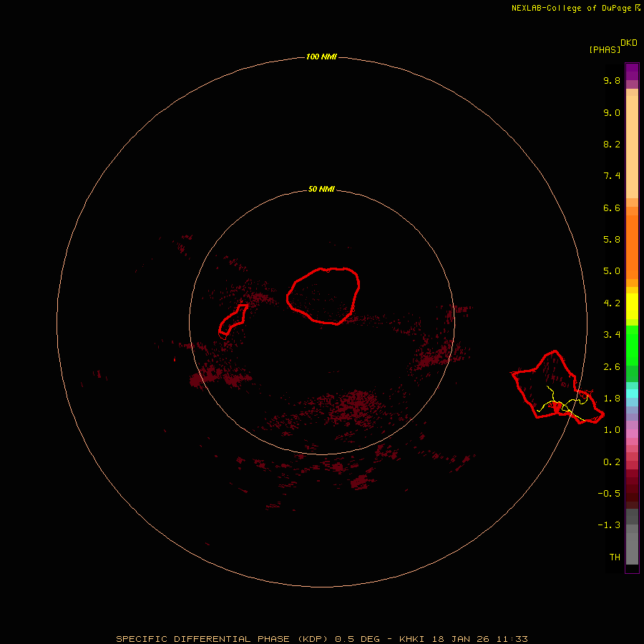Click the 5.8 legend value
The width and height of the screenshot is (644, 644).
click(612, 240)
